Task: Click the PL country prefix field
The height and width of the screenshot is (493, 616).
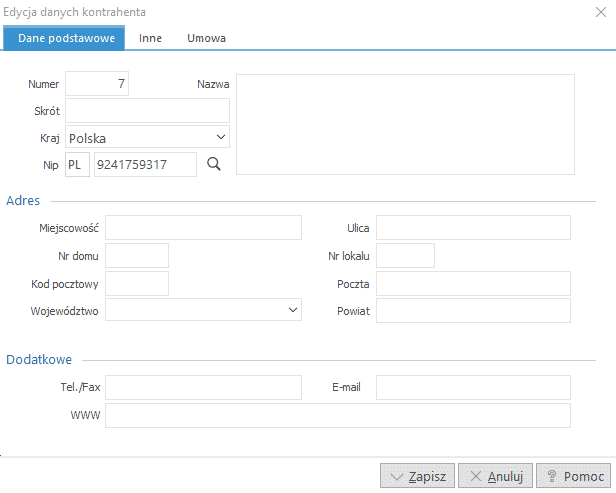Action: point(77,165)
